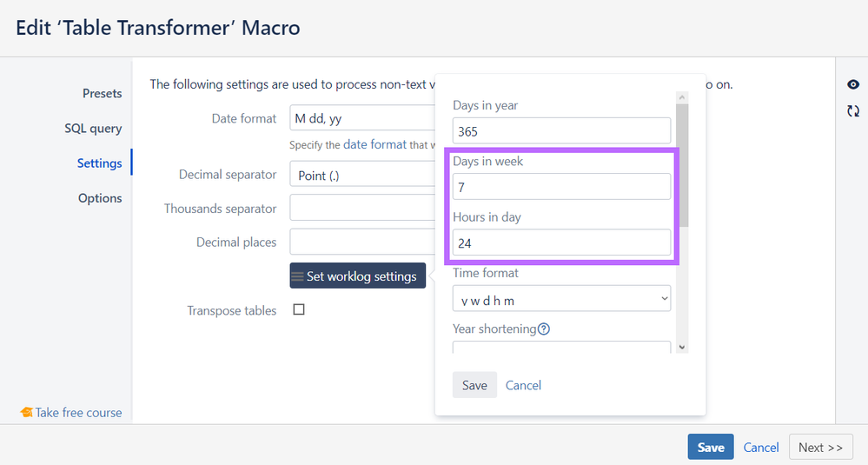Open the Decimal separator dropdown
Image resolution: width=868 pixels, height=465 pixels.
[x=361, y=175]
